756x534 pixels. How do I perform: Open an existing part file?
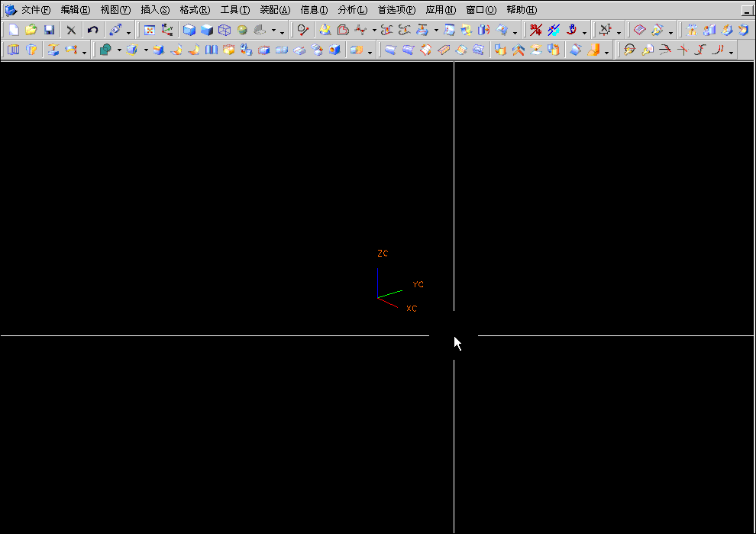pyautogui.click(x=30, y=30)
